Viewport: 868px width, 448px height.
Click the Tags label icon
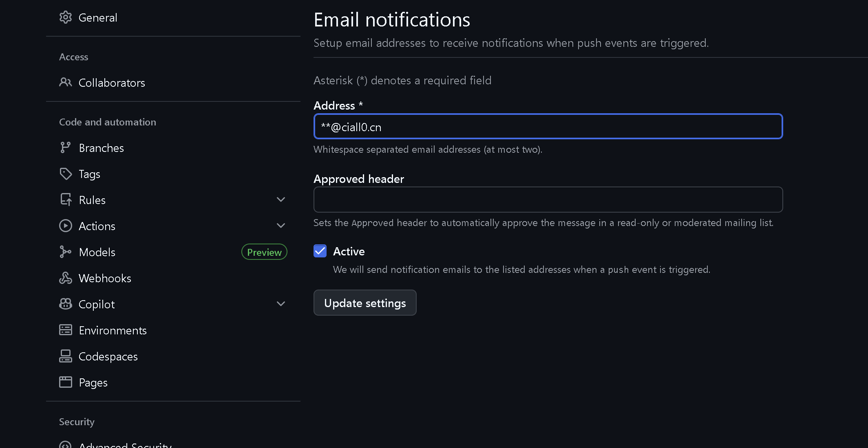pyautogui.click(x=65, y=174)
